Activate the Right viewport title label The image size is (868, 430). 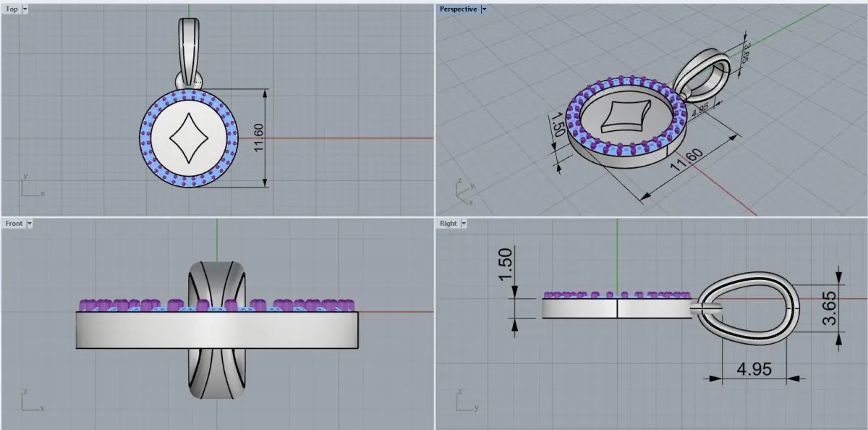pyautogui.click(x=448, y=224)
